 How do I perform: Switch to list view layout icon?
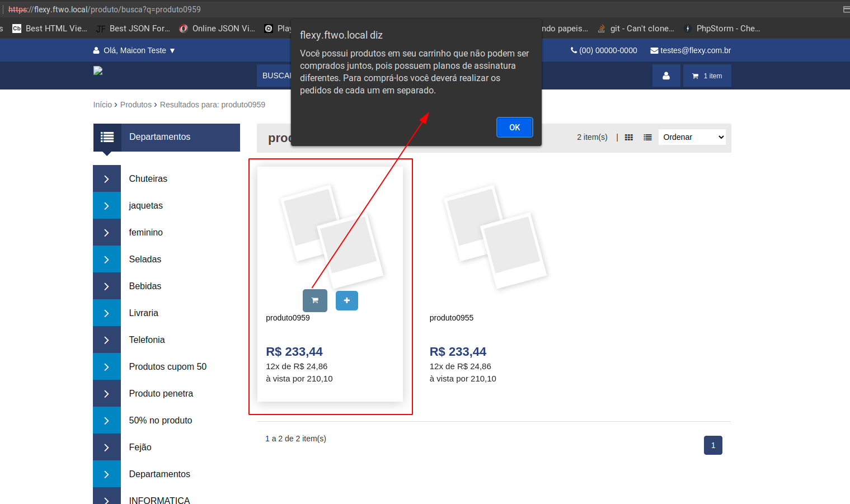point(647,138)
